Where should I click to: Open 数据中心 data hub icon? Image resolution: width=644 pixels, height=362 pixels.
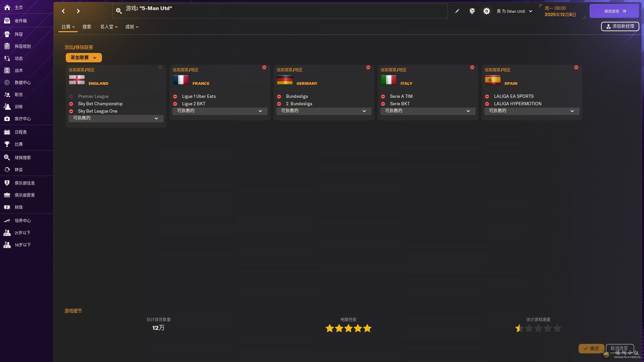coord(7,82)
